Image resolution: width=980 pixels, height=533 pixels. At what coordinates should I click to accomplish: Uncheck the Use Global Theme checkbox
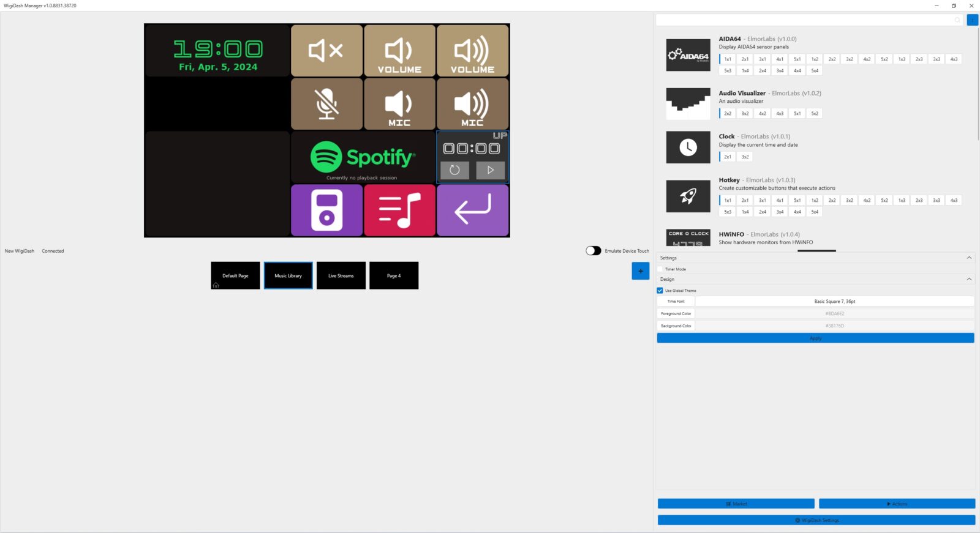(660, 291)
